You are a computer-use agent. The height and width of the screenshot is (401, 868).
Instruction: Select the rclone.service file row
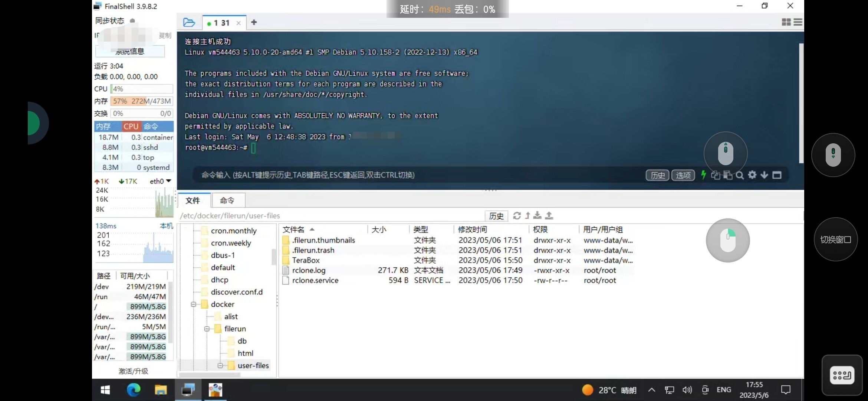(457, 280)
